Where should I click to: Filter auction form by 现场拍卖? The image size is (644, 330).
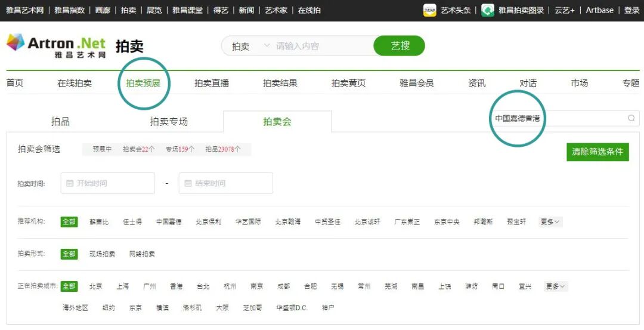(103, 254)
